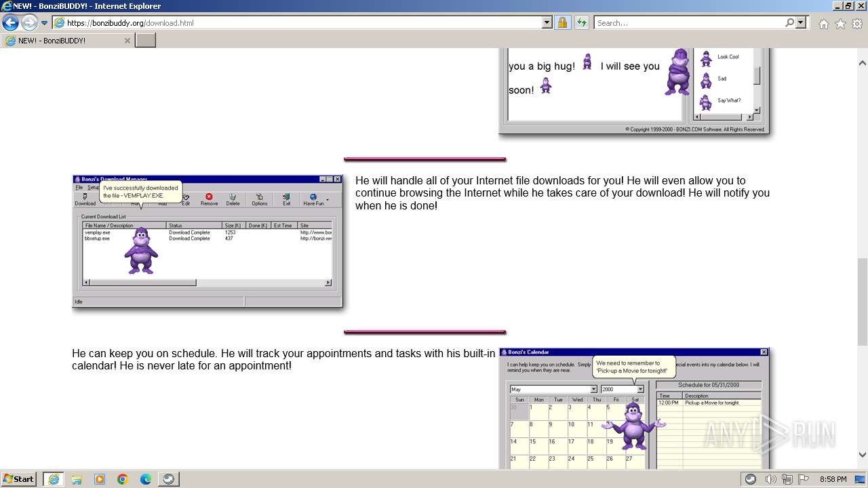Click the browser Forward arrow button
Image resolution: width=868 pixels, height=488 pixels.
pos(29,23)
